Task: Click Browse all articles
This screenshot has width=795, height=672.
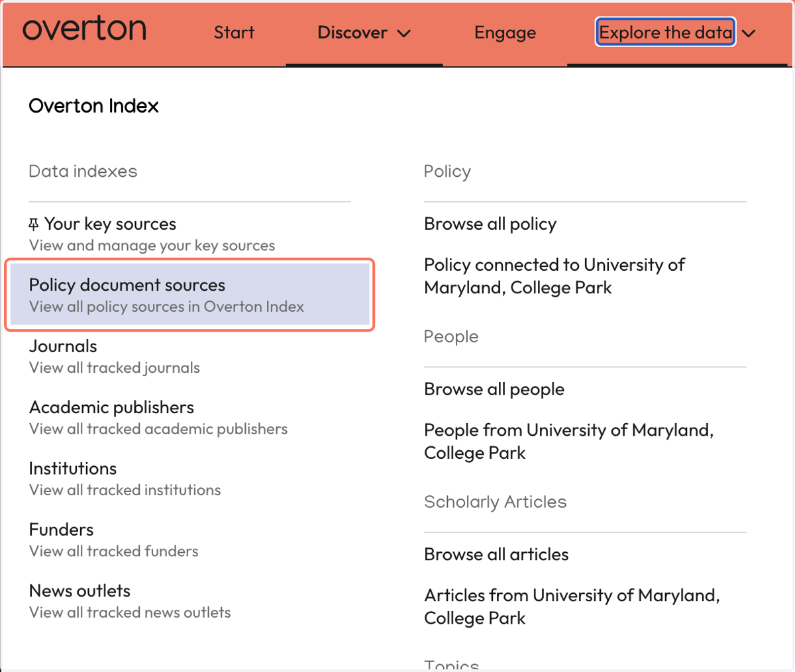Action: pyautogui.click(x=496, y=554)
